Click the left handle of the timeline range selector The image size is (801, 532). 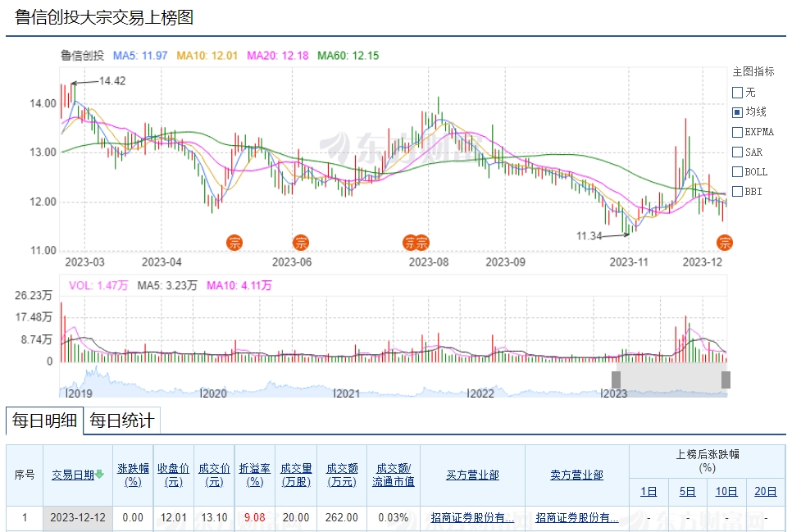point(616,380)
